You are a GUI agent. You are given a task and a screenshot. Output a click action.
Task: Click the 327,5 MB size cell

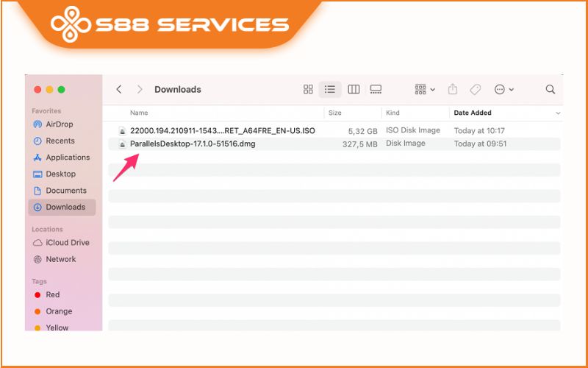(360, 144)
